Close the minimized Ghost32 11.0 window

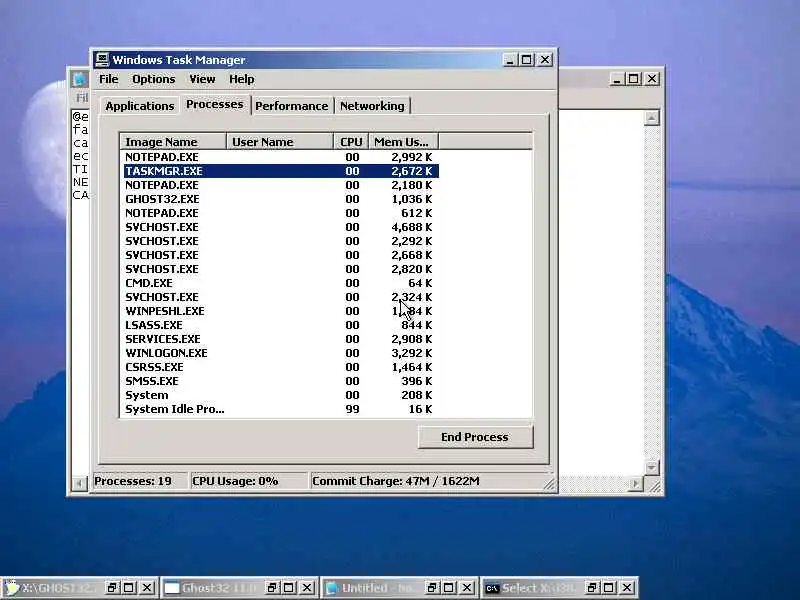click(x=307, y=588)
